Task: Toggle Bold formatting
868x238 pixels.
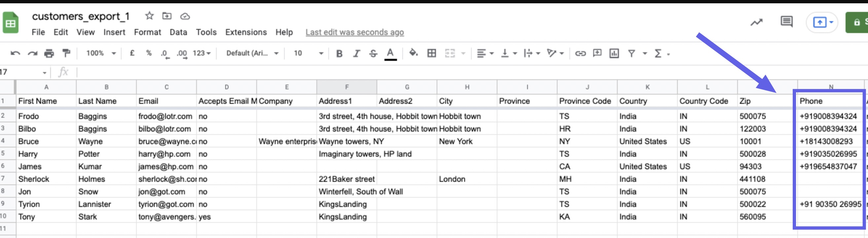Action: 339,53
